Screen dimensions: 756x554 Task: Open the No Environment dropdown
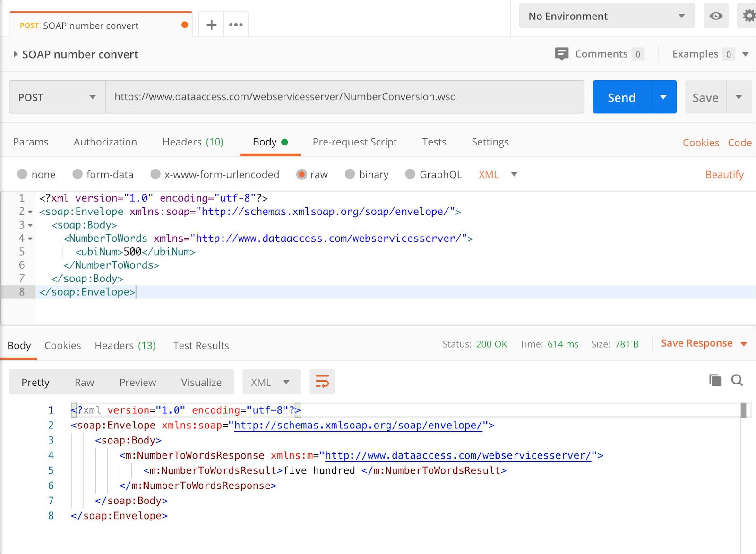[607, 16]
